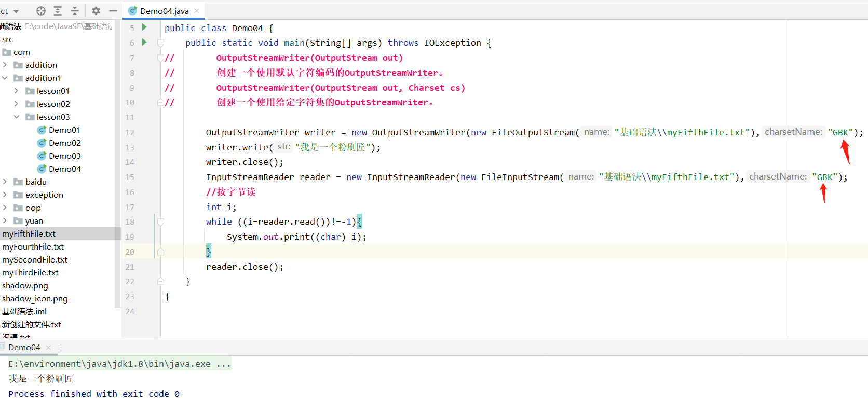868x400 pixels.
Task: Select the com package folder
Action: coord(21,52)
